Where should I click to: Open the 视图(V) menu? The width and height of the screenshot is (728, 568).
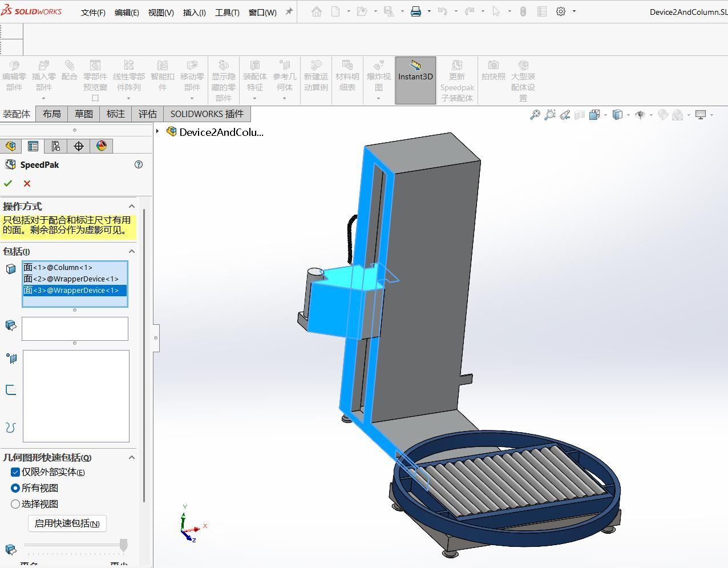pos(161,12)
